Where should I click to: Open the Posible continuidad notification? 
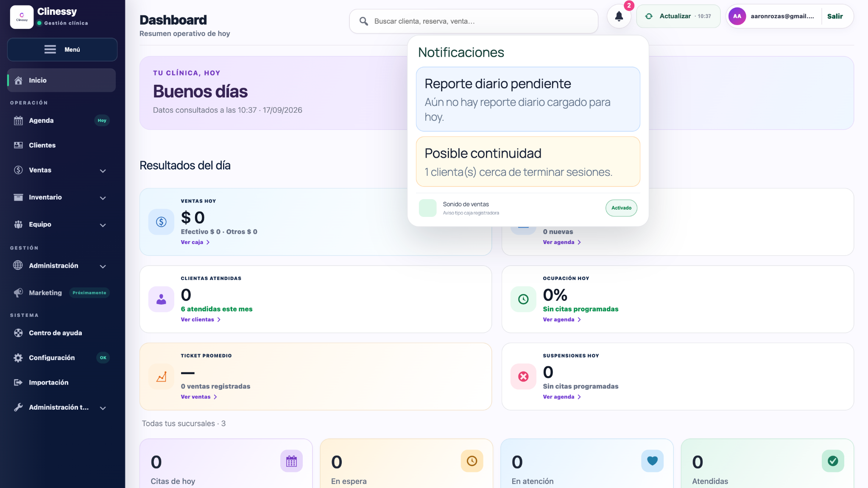528,161
